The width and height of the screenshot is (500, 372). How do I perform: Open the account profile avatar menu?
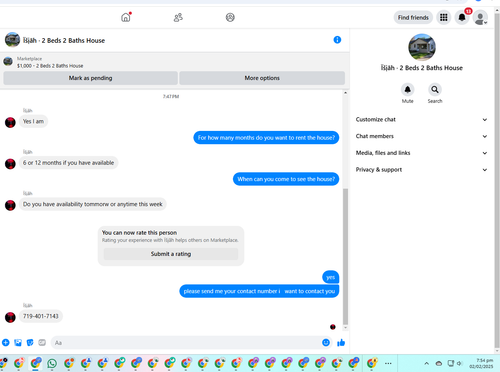coord(480,18)
